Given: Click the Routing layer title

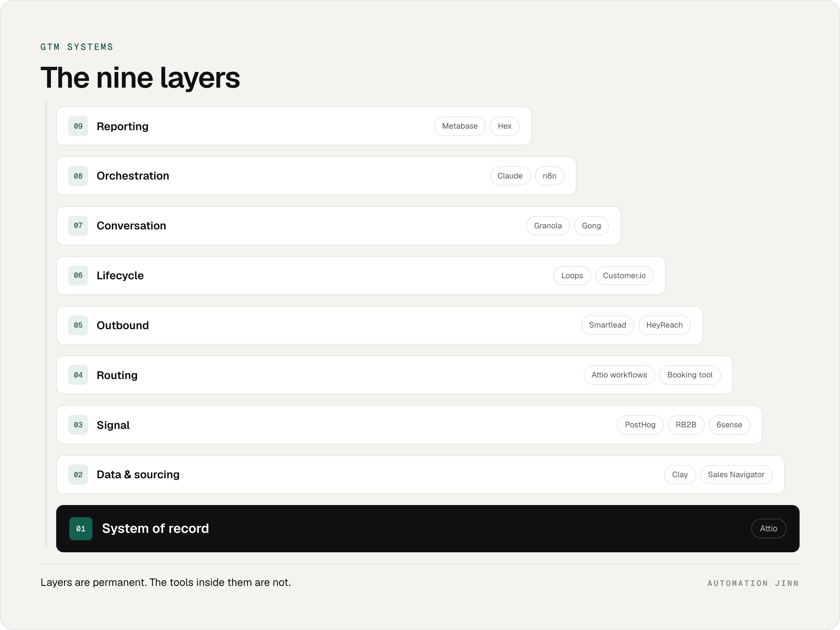Looking at the screenshot, I should tap(117, 375).
